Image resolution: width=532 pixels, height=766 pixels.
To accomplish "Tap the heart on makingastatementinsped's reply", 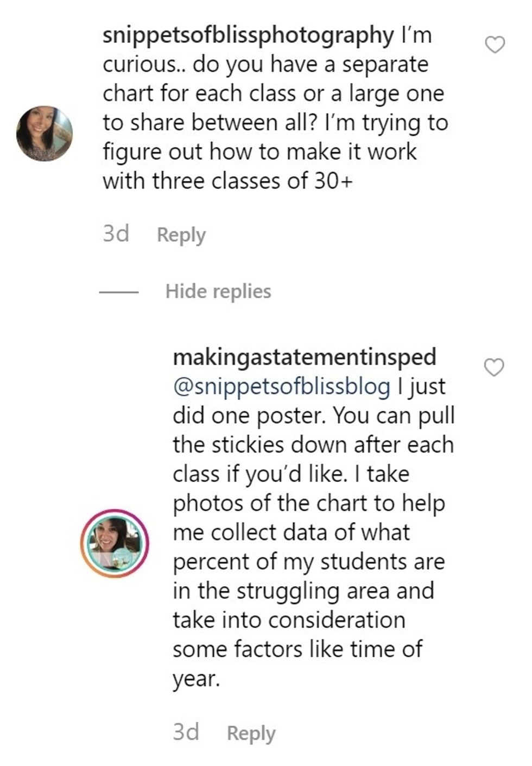I will pyautogui.click(x=493, y=368).
